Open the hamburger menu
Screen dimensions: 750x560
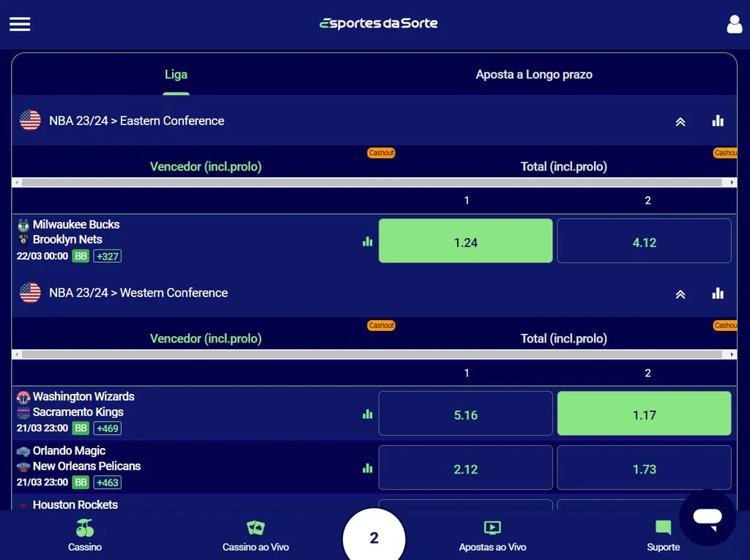pos(20,24)
